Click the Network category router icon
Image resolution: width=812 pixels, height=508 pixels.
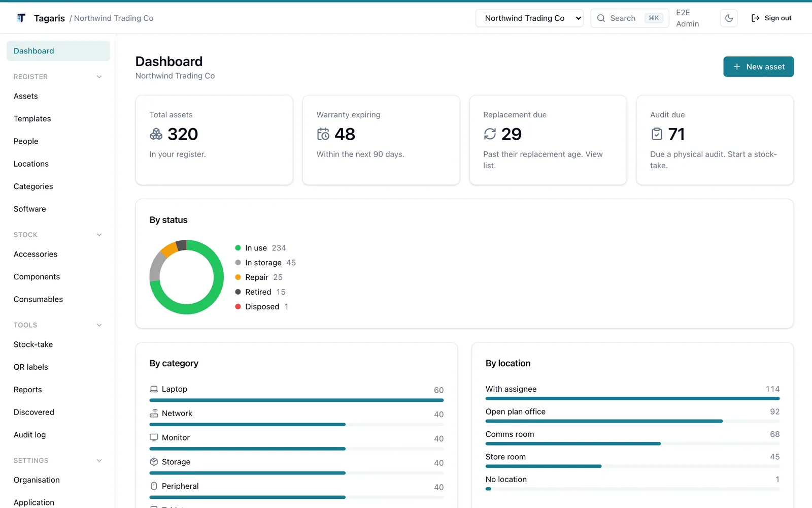154,414
